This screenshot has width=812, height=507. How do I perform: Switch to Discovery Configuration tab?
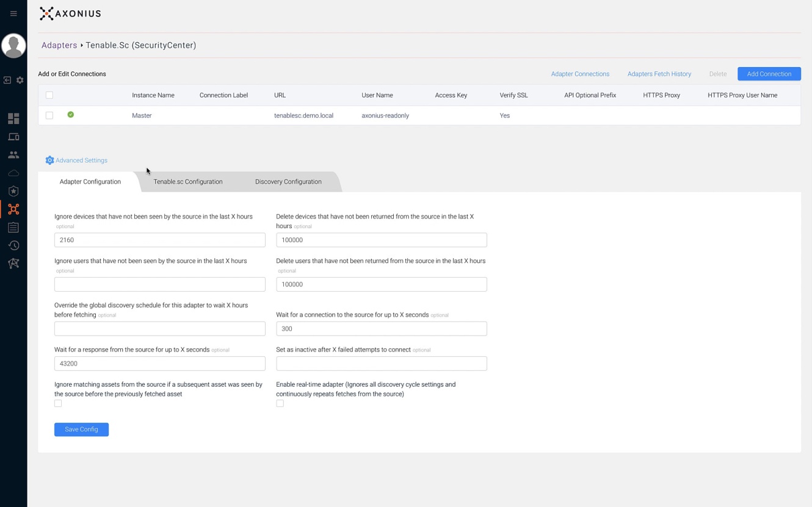pos(288,182)
